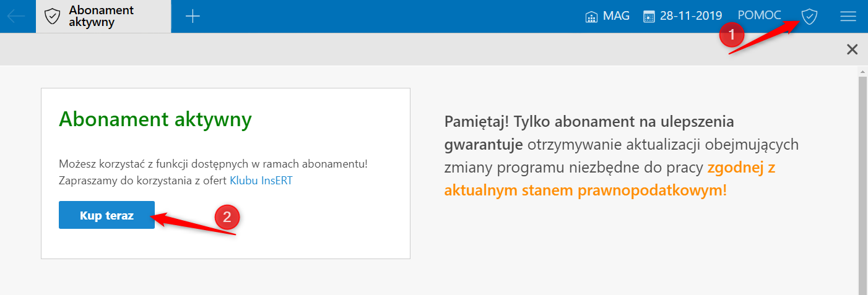868x295 pixels.
Task: Close the subscription panel with the X
Action: [x=853, y=49]
